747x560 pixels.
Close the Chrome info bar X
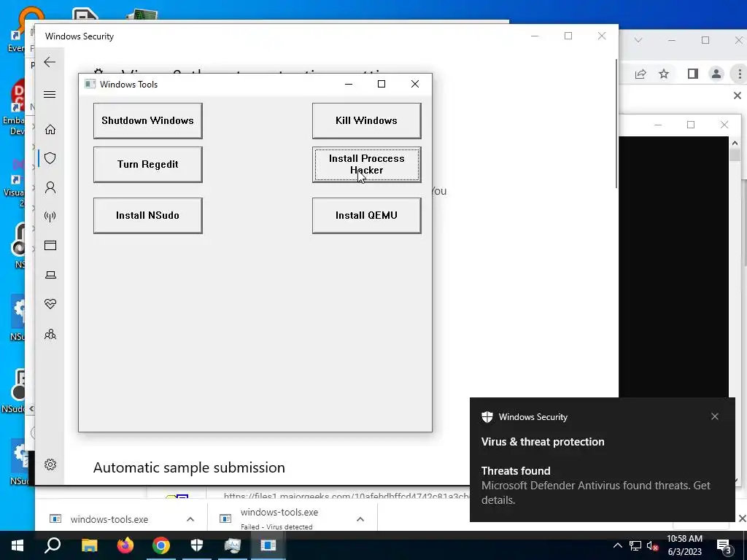pos(738,96)
